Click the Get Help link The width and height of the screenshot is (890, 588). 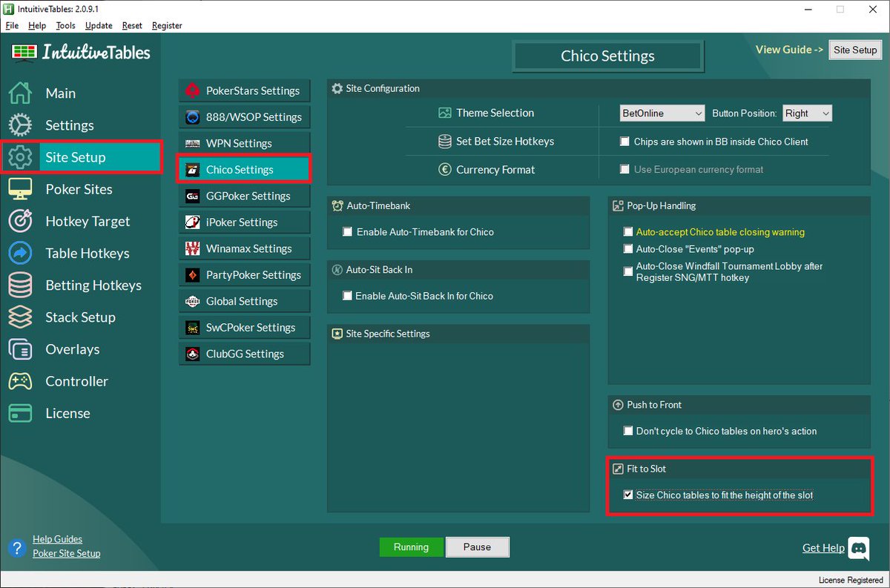pyautogui.click(x=823, y=548)
